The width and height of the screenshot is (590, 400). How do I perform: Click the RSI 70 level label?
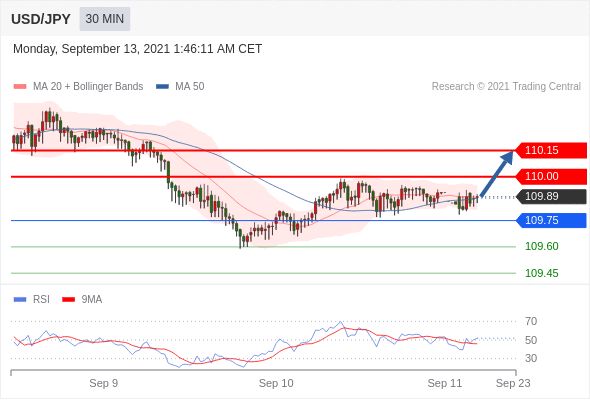coord(531,321)
